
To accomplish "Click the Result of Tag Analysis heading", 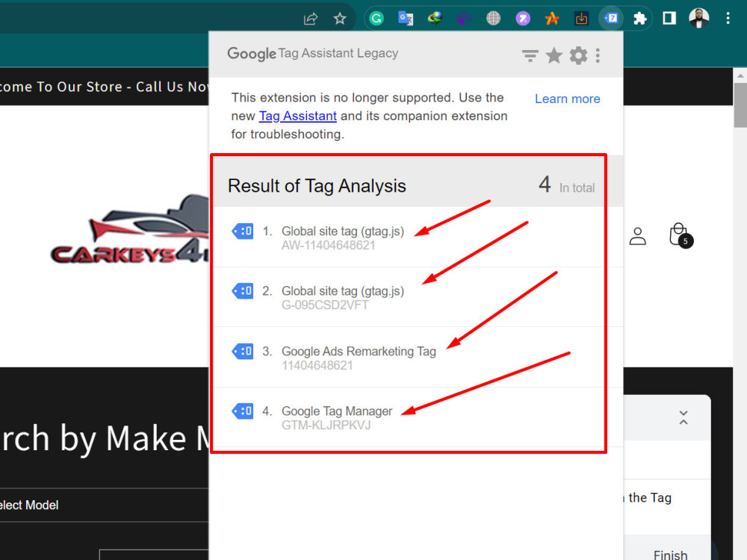I will pyautogui.click(x=317, y=186).
